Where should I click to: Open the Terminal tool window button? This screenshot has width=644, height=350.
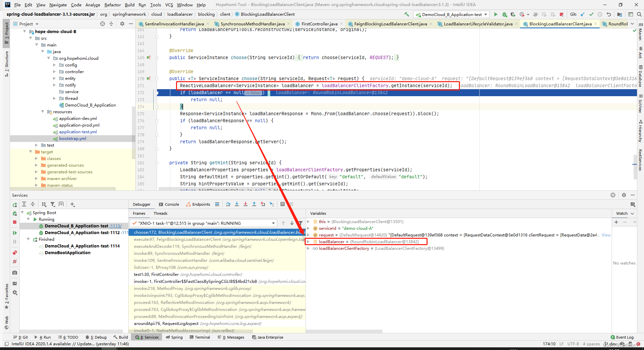coord(200,337)
